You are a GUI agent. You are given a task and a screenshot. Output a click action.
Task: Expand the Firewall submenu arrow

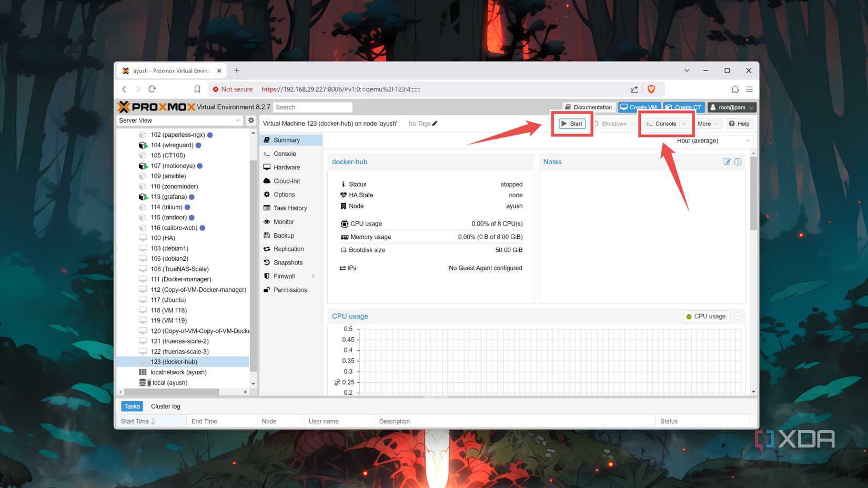(x=314, y=276)
